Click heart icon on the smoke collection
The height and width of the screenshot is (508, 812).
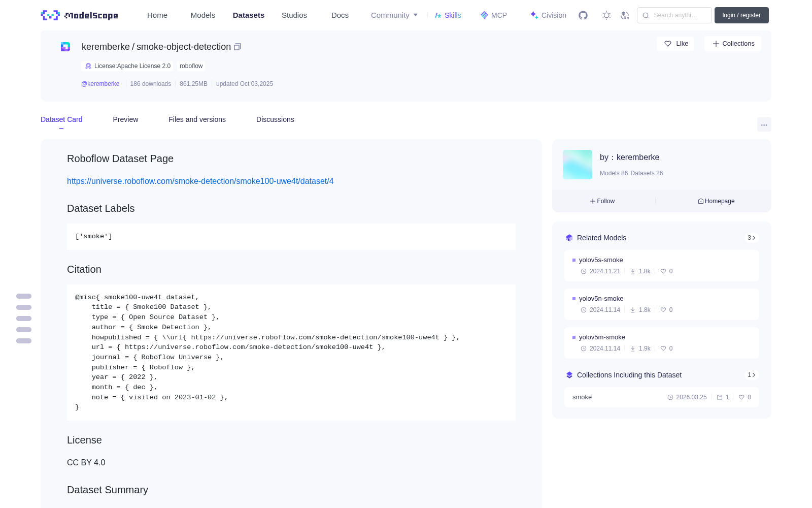point(741,397)
